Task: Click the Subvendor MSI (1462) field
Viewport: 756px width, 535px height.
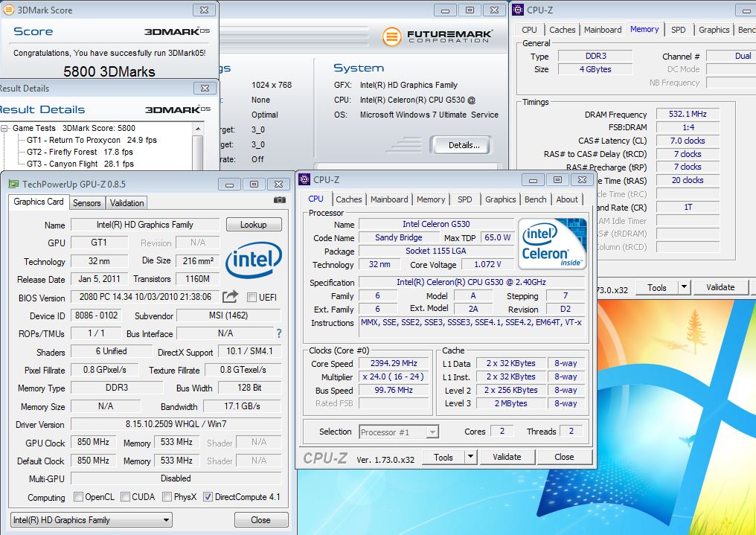Action: click(228, 315)
